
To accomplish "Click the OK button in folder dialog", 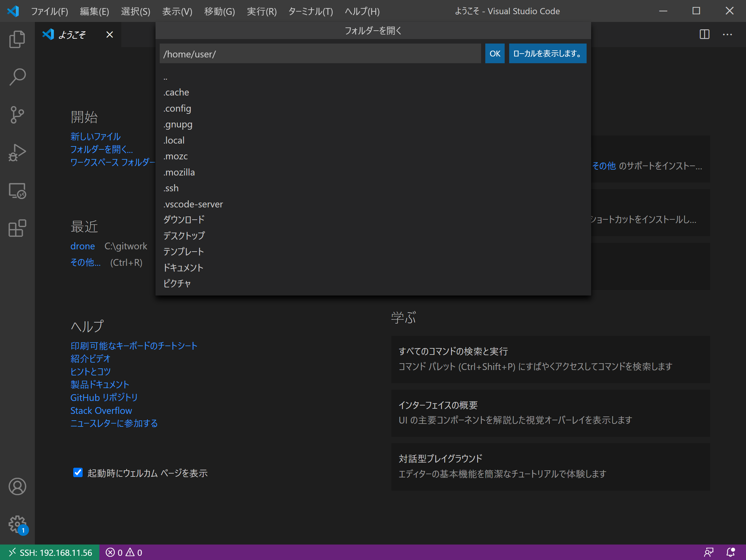I will (x=495, y=54).
